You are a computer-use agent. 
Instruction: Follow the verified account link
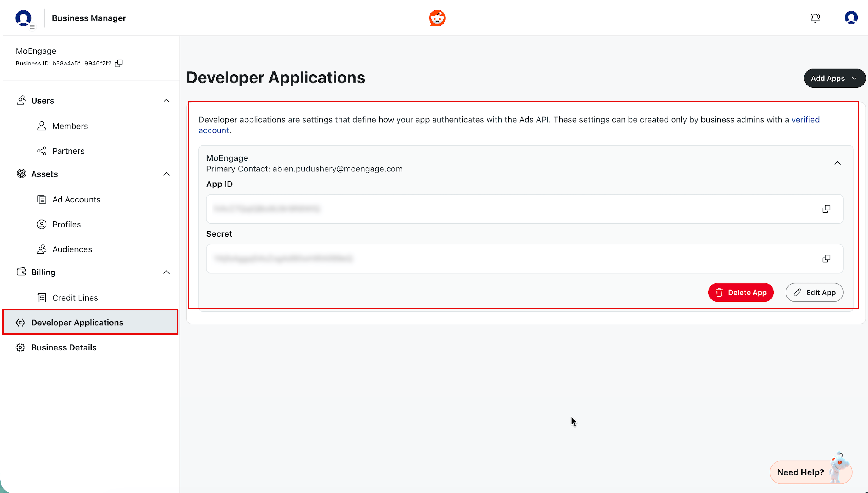click(805, 119)
